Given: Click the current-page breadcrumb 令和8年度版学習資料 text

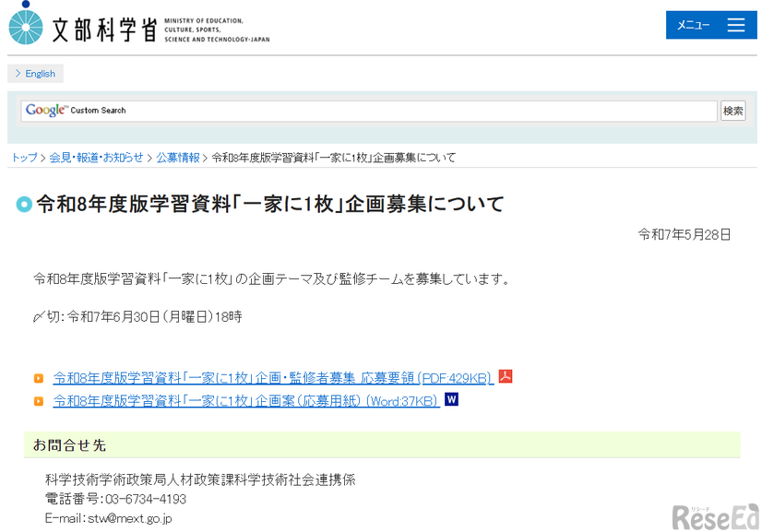Looking at the screenshot, I should (x=333, y=158).
